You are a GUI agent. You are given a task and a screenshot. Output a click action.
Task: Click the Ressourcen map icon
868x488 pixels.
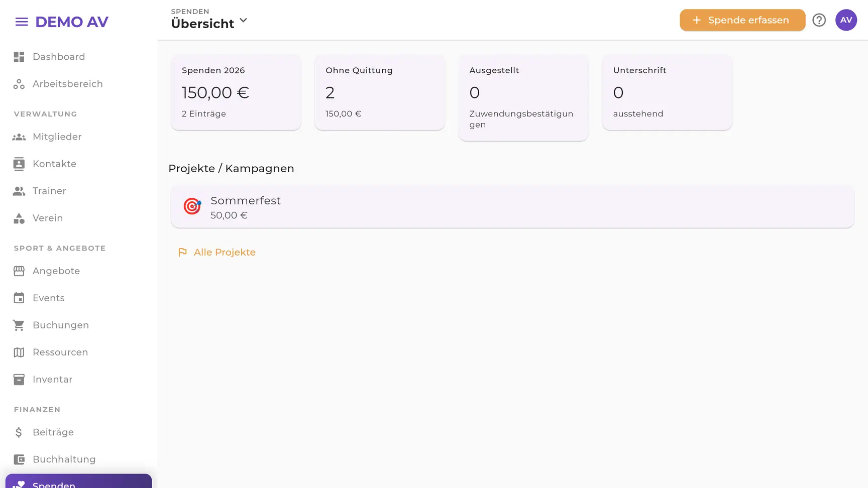pos(19,352)
